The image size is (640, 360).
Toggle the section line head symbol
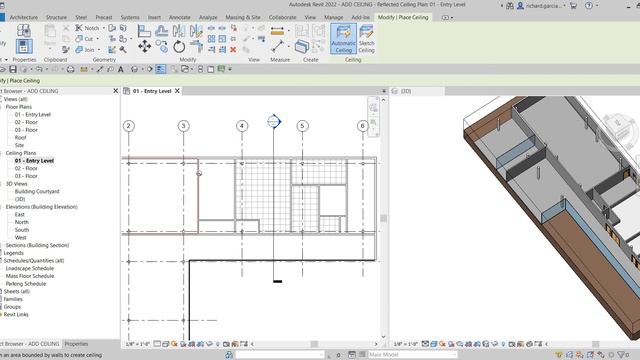pyautogui.click(x=274, y=121)
